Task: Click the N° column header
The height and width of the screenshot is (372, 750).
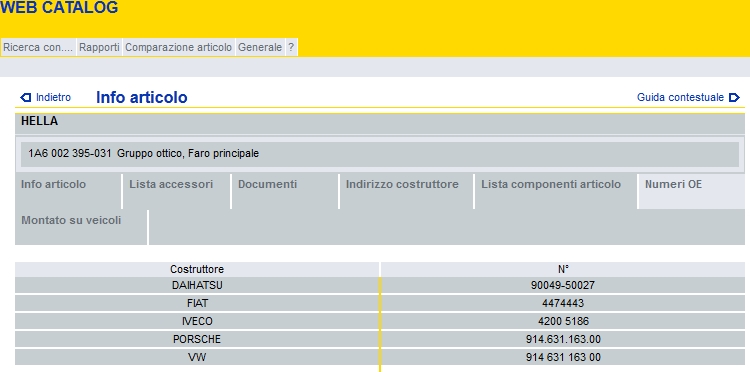Action: (x=563, y=269)
